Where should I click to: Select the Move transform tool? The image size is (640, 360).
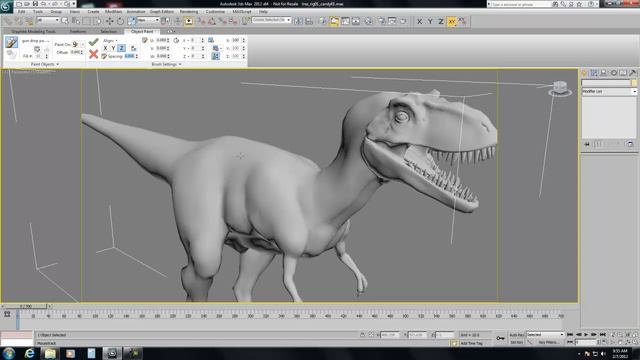[110, 21]
